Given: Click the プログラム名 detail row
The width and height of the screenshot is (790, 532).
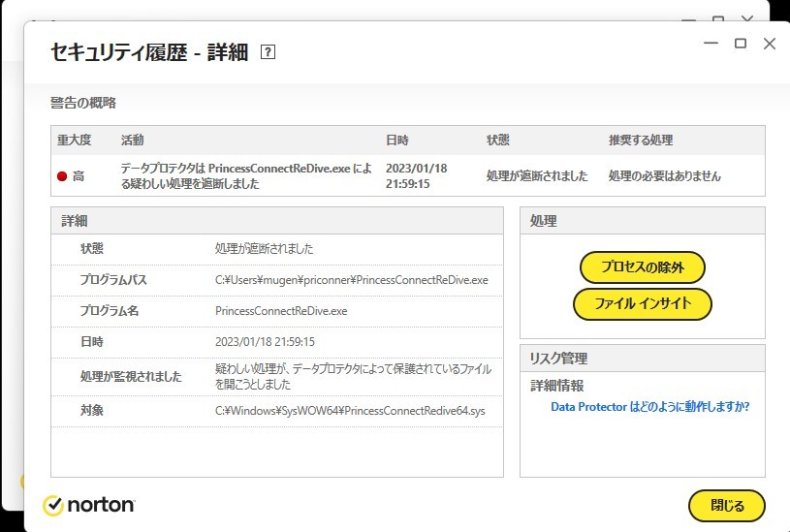Looking at the screenshot, I should [x=276, y=311].
